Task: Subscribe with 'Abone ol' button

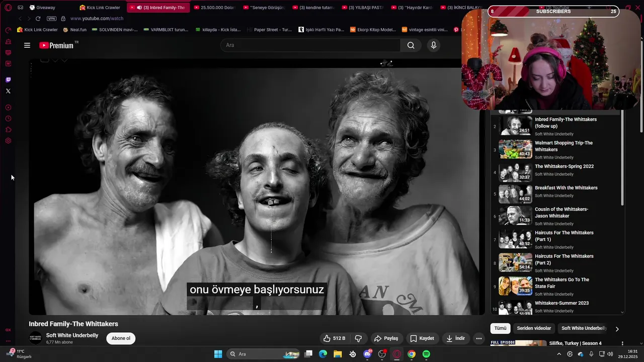Action: pyautogui.click(x=121, y=338)
